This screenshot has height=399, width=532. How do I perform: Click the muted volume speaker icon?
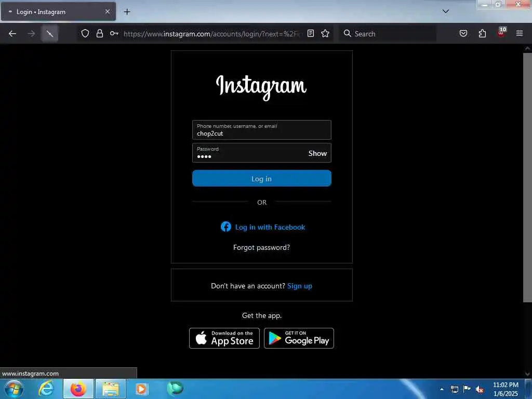(x=480, y=389)
